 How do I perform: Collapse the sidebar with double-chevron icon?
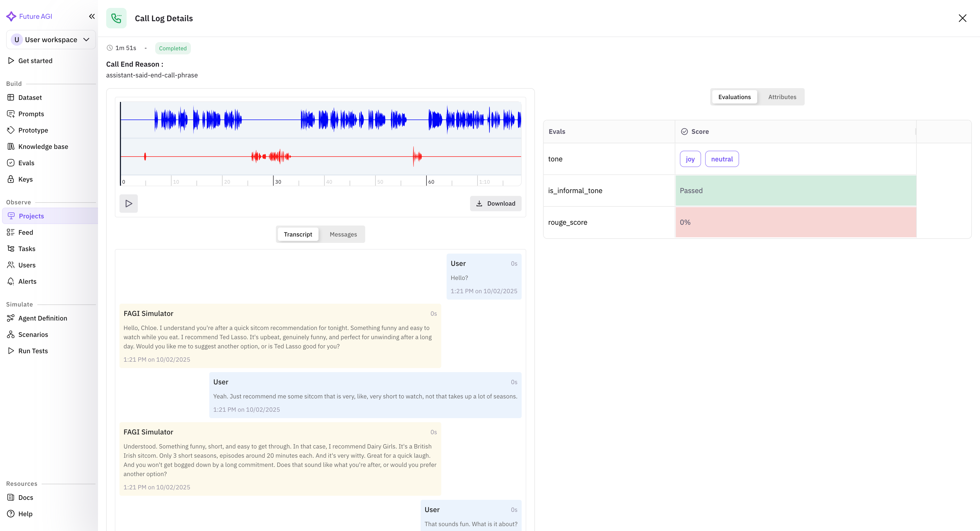point(92,16)
